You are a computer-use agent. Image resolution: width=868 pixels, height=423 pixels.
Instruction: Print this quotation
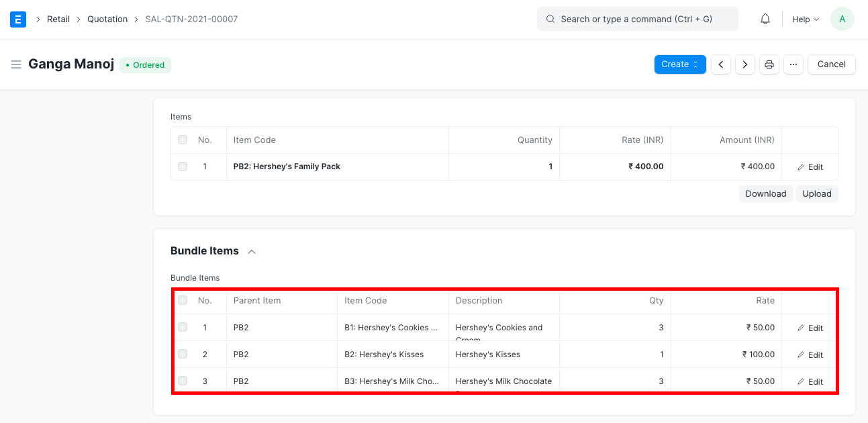(x=769, y=64)
